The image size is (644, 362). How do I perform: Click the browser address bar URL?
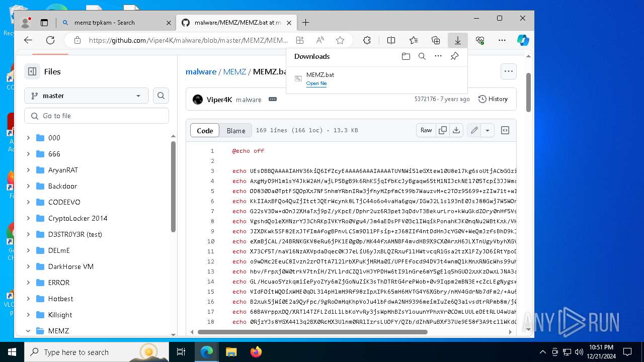tap(188, 40)
